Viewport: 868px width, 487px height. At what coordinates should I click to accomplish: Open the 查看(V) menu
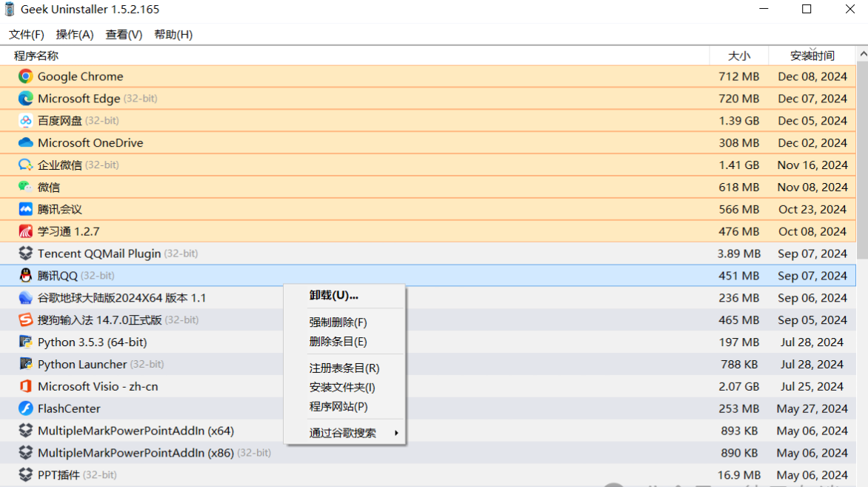coord(124,34)
